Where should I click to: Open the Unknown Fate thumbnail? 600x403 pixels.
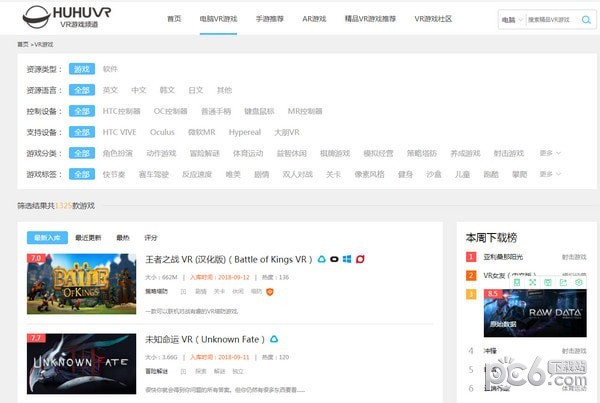click(x=82, y=364)
